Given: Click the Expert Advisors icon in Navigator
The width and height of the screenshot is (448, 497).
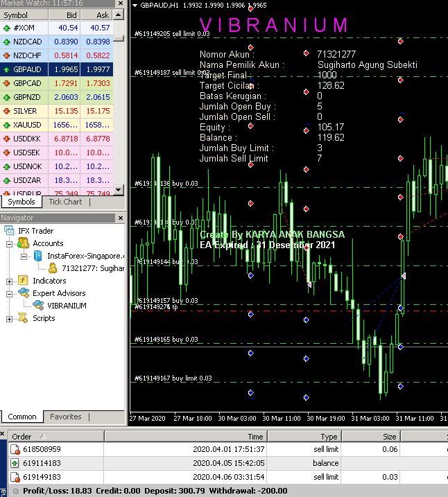Looking at the screenshot, I should [23, 293].
